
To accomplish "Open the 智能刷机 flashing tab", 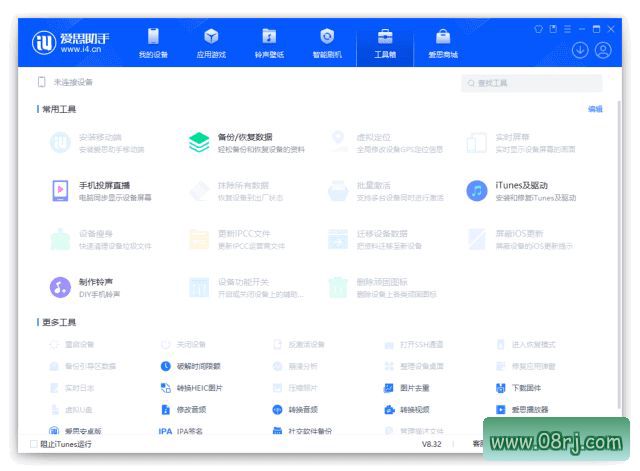I will coord(327,44).
